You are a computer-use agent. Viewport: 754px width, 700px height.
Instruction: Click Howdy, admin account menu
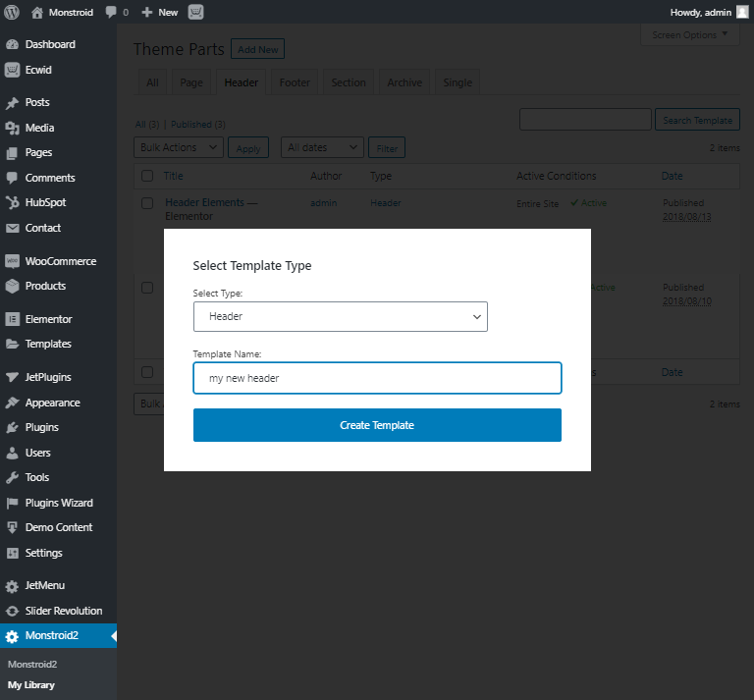[709, 12]
